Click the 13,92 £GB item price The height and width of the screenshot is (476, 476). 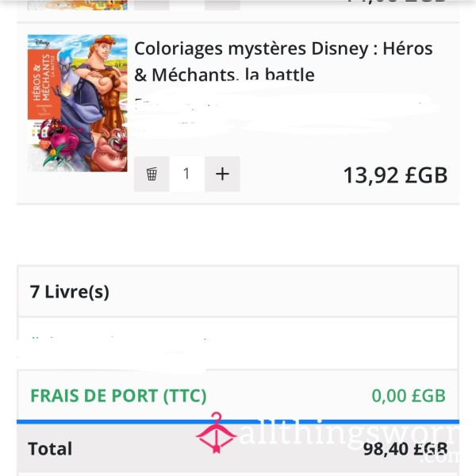(395, 175)
